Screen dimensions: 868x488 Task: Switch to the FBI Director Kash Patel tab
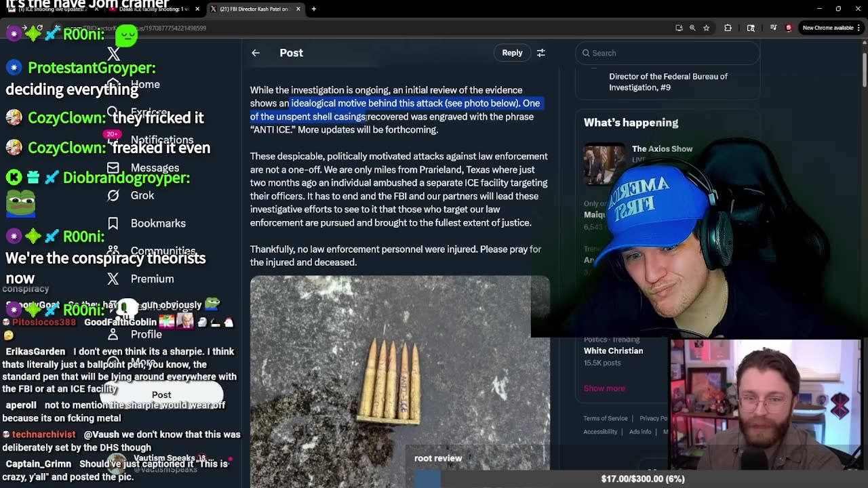pyautogui.click(x=254, y=9)
